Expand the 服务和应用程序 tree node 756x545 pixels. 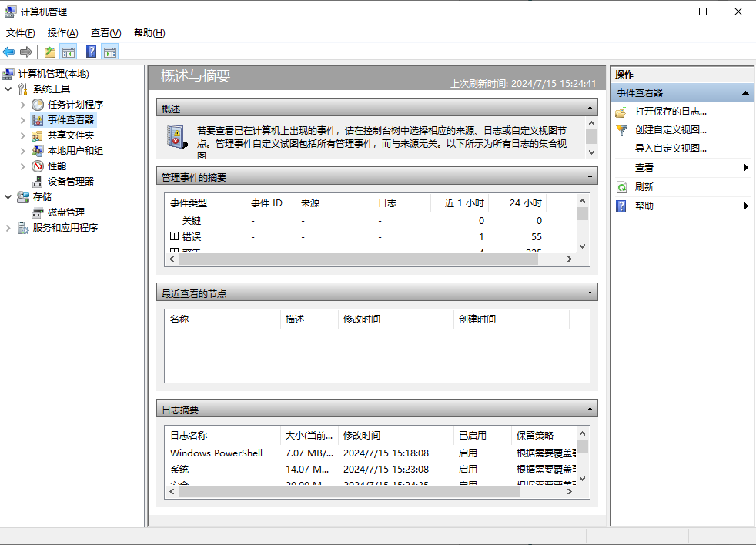coord(9,227)
